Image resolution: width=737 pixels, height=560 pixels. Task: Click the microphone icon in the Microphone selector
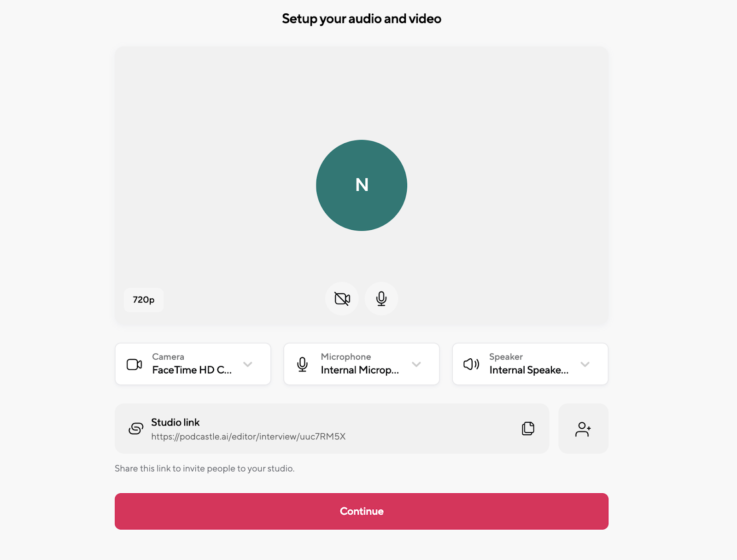pos(303,364)
